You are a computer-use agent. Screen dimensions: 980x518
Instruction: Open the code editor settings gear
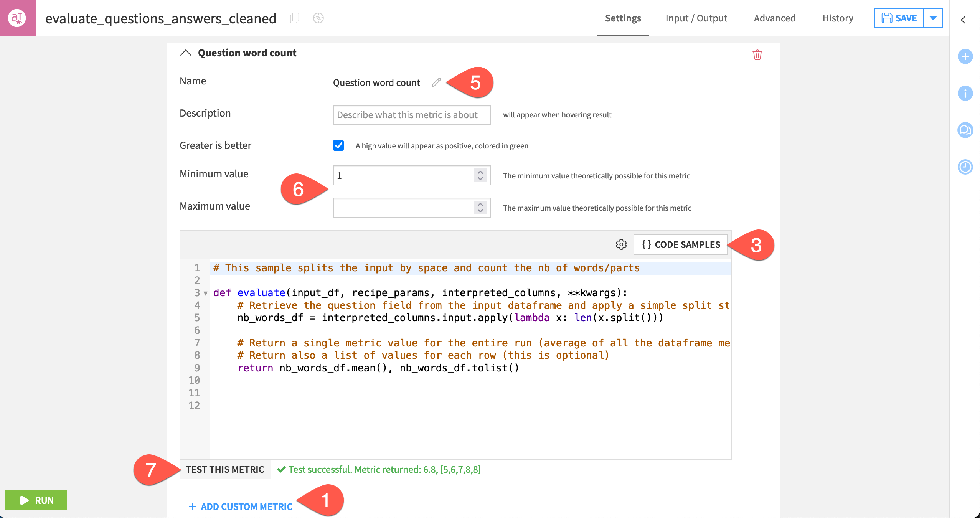click(x=620, y=244)
